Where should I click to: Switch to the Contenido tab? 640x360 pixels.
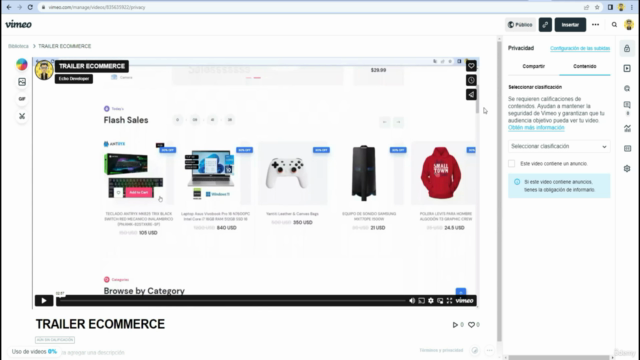pos(584,66)
